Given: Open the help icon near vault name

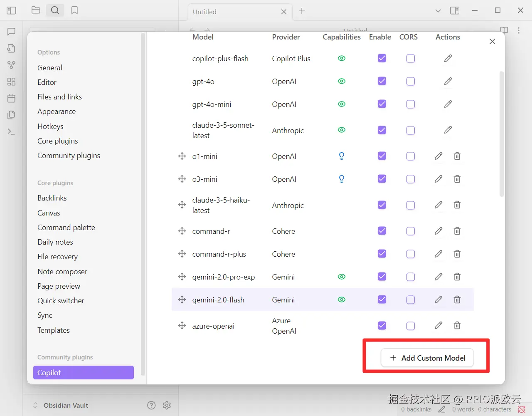Looking at the screenshot, I should 151,405.
